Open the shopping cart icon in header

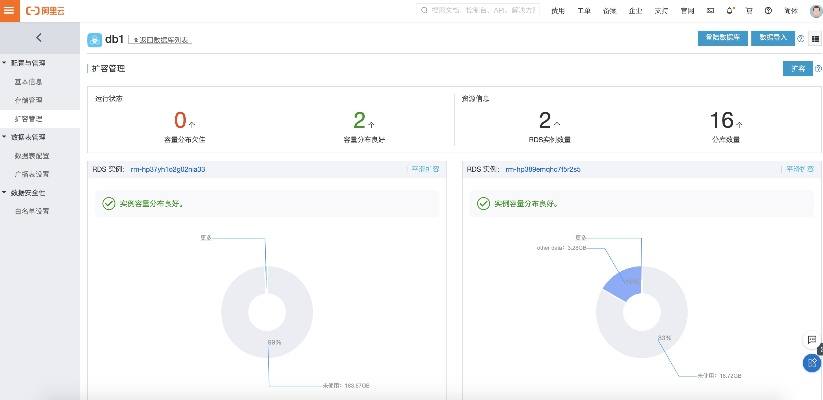point(751,11)
